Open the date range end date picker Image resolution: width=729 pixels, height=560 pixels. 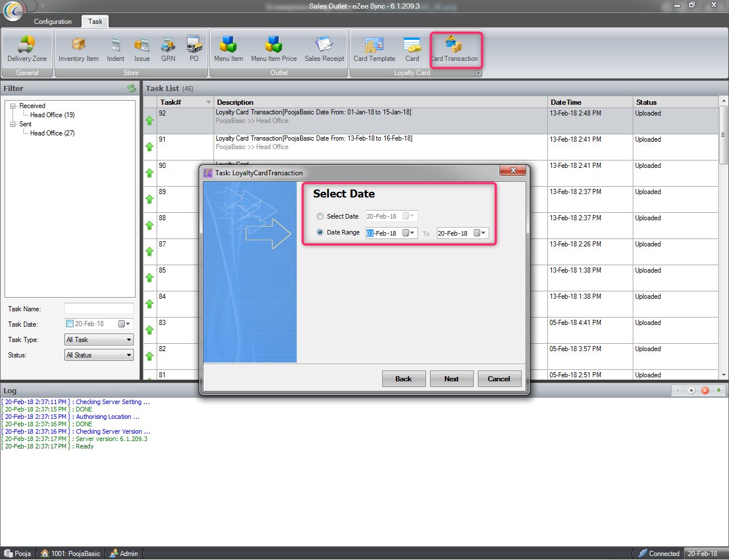(x=480, y=233)
